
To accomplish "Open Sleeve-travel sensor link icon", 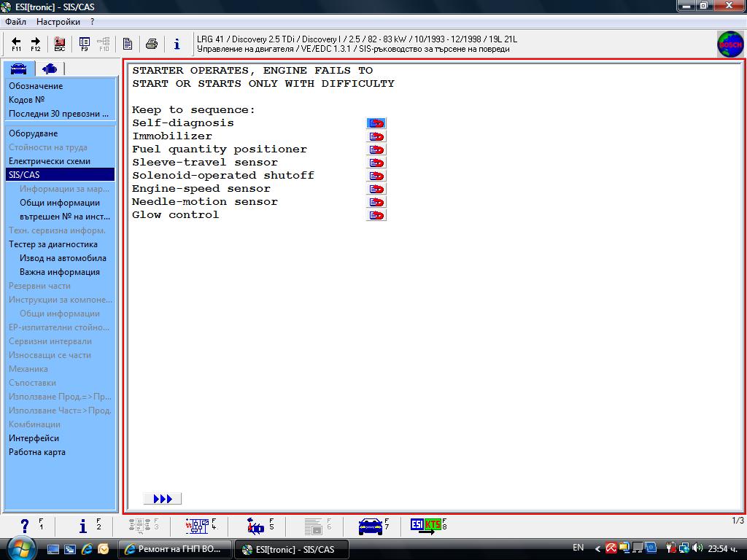I will [x=376, y=163].
